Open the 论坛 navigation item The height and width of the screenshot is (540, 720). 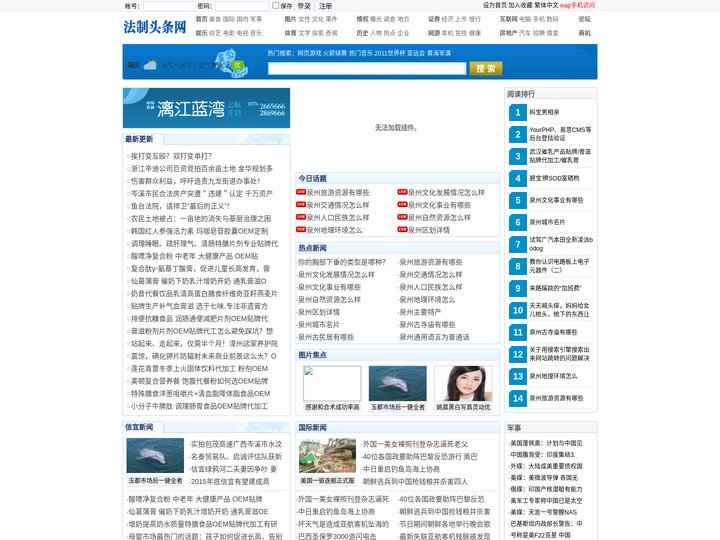click(585, 19)
